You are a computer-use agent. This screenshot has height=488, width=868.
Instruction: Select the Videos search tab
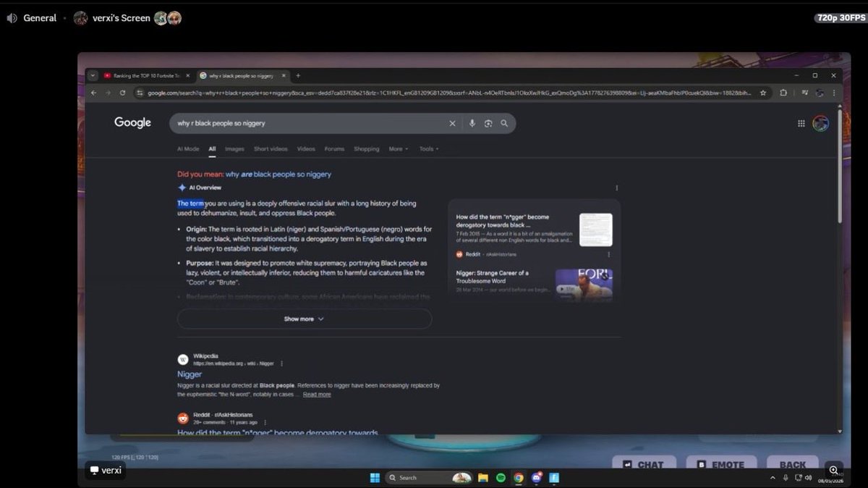click(x=306, y=149)
